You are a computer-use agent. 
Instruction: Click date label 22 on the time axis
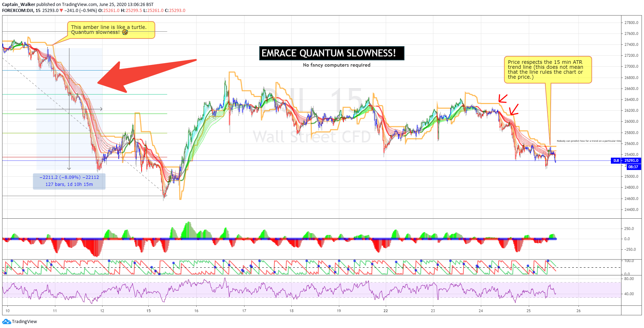(386, 311)
